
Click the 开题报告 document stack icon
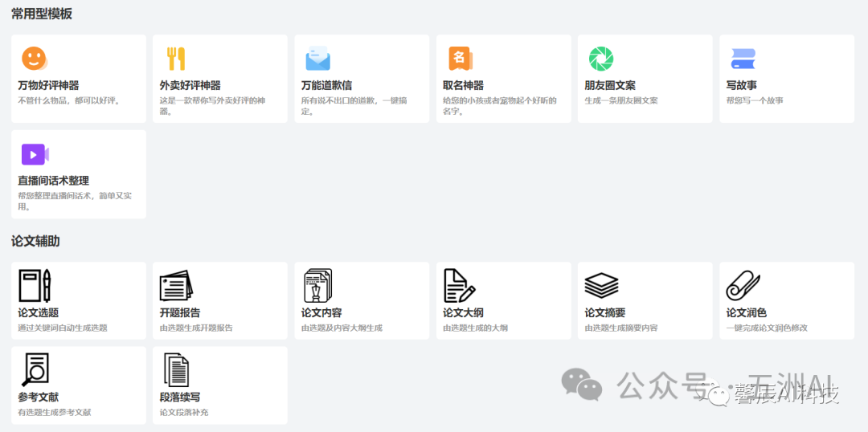coord(176,286)
